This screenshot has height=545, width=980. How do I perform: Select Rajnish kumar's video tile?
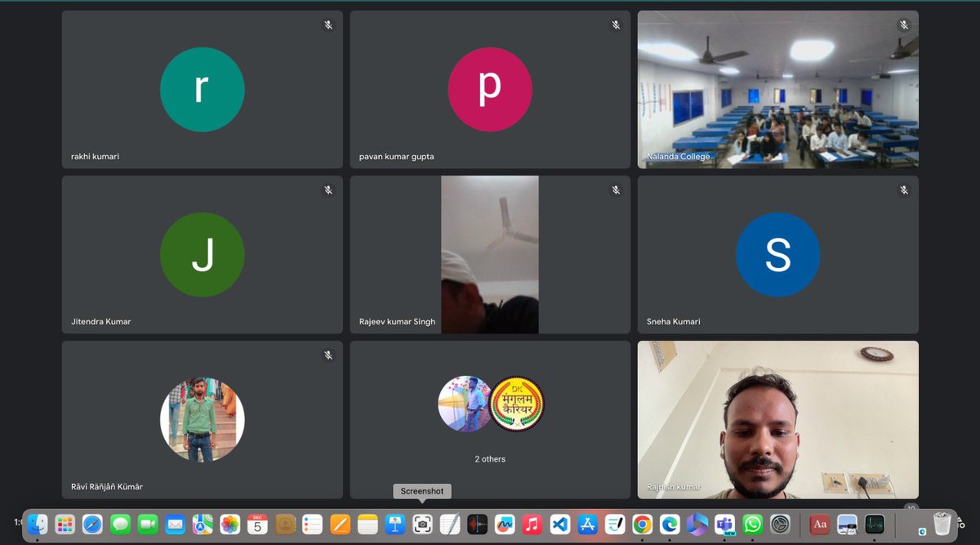pyautogui.click(x=777, y=420)
